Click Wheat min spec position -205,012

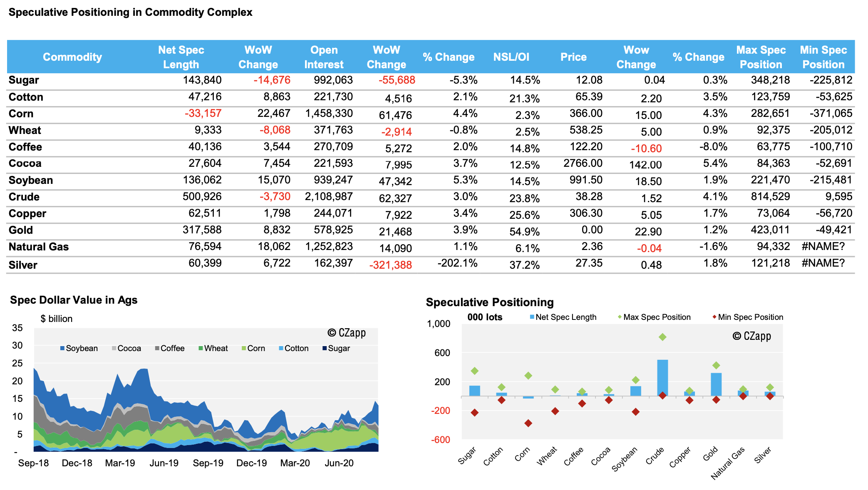click(831, 130)
